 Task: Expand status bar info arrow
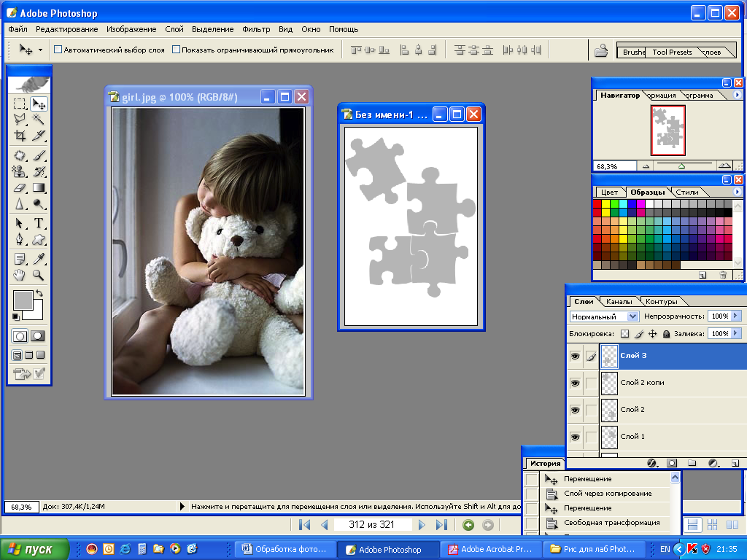pos(182,507)
